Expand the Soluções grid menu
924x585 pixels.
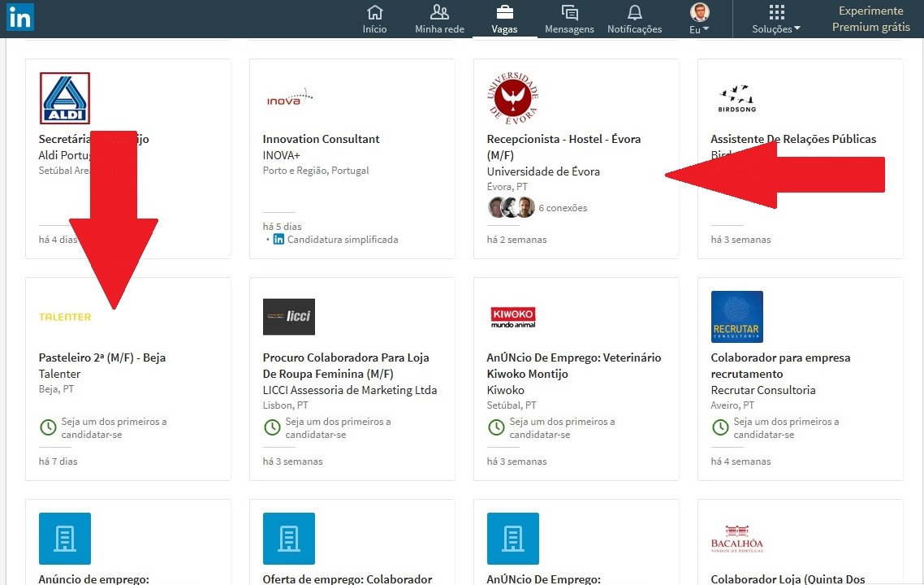(x=776, y=19)
